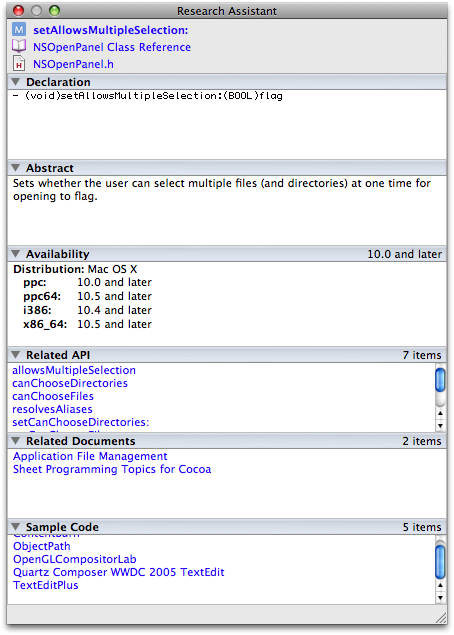Viewport: 454px width, 635px height.
Task: Close the Research Assistant window
Action: [19, 11]
